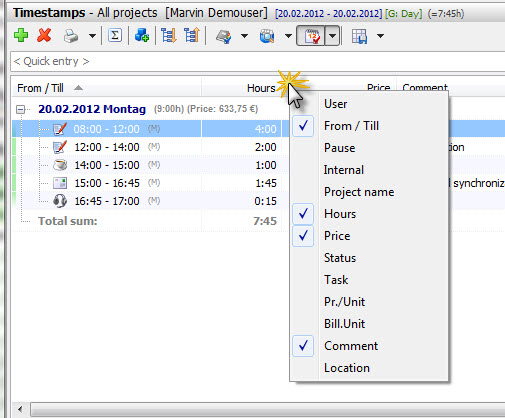Enable the Internal column in menu

click(x=369, y=170)
